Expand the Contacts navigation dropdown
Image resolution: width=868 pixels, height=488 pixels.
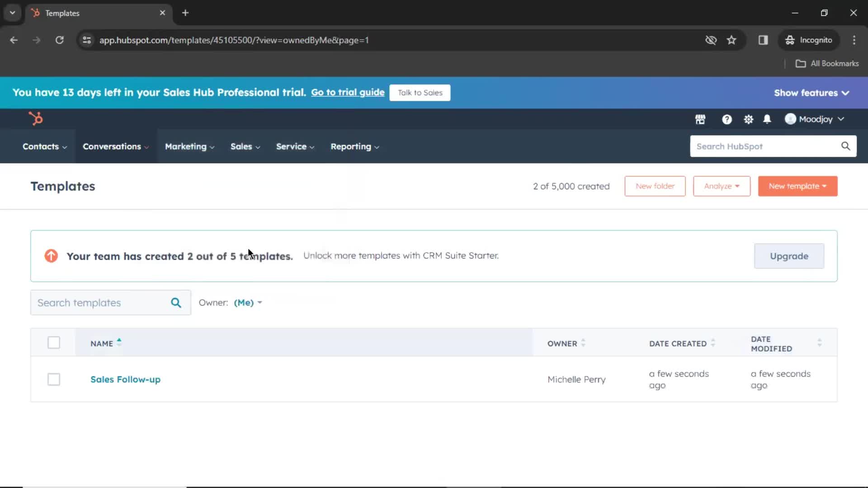pyautogui.click(x=43, y=146)
